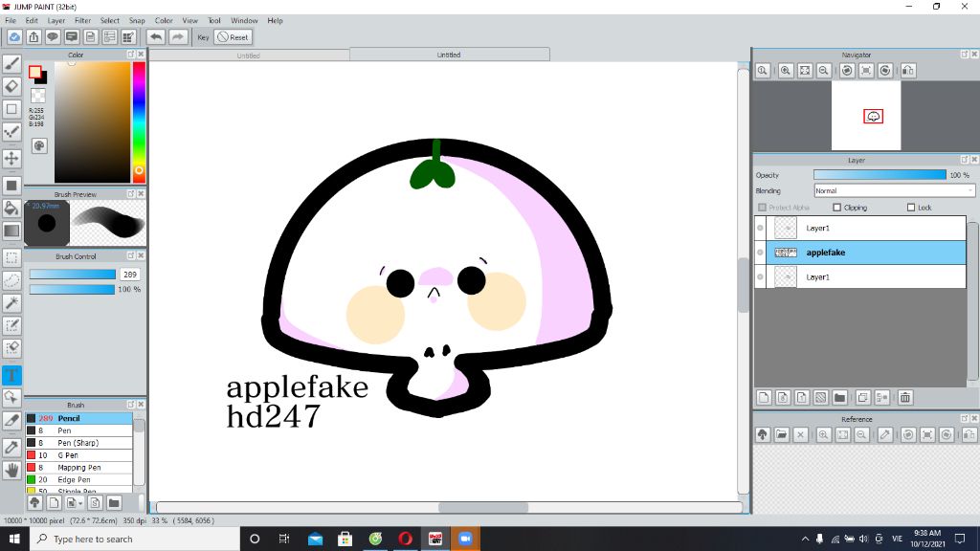Screen dimensions: 980x551
Task: Pick a hue on the rainbow strip
Action: [x=139, y=121]
